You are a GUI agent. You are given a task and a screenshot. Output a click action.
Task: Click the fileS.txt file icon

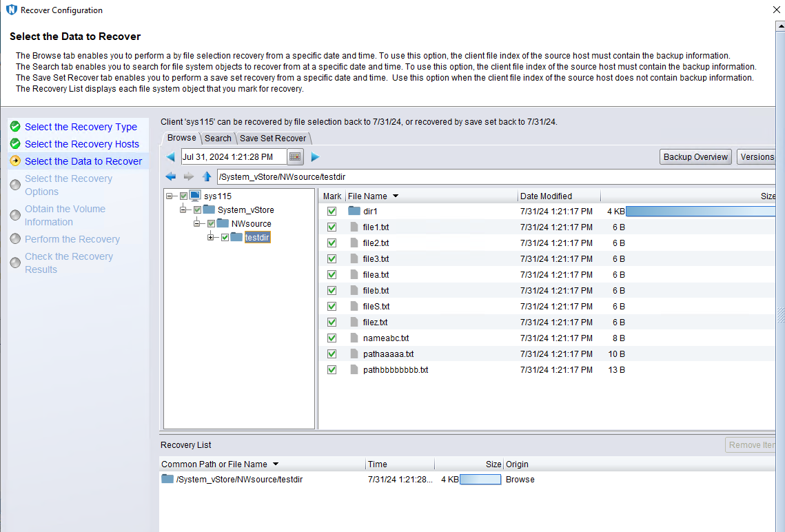tap(354, 306)
